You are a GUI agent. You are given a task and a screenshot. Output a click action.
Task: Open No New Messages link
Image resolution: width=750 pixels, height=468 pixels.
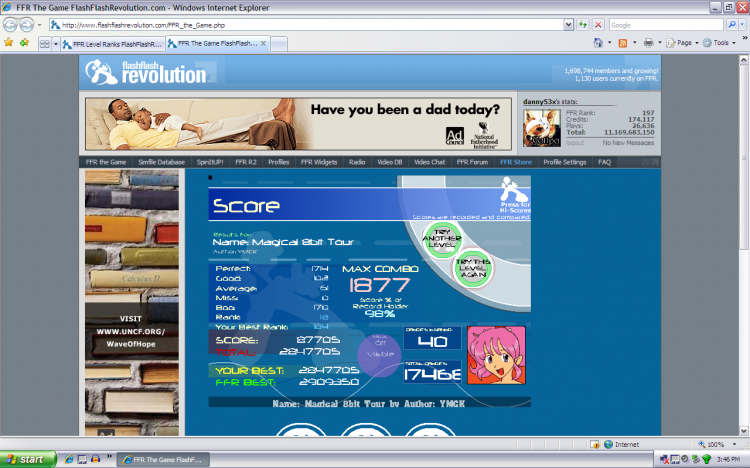628,143
